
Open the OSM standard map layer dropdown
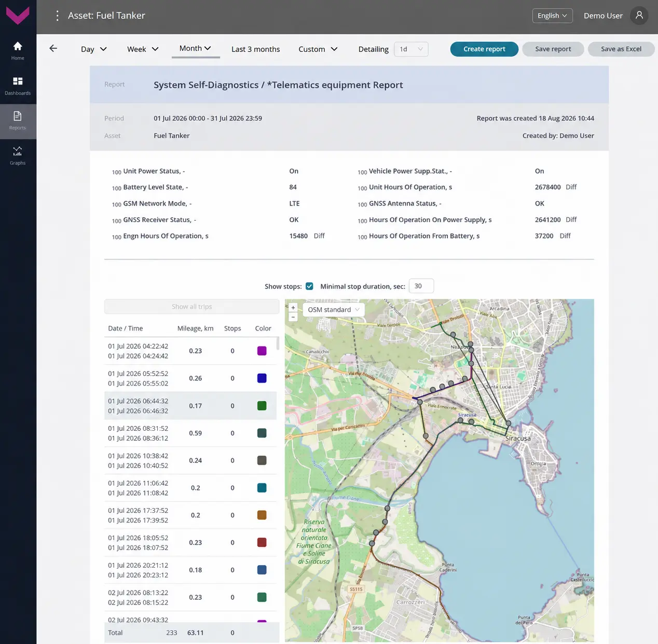[333, 310]
